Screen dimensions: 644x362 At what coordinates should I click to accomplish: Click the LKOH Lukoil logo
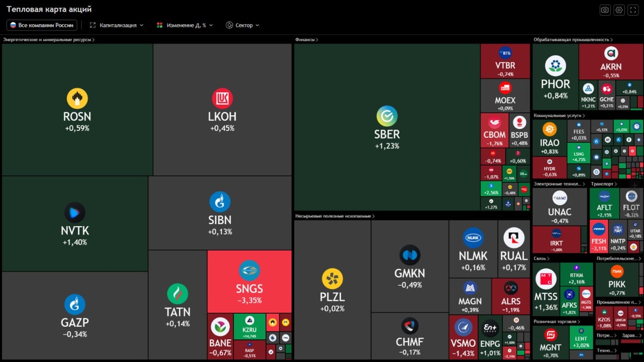222,99
